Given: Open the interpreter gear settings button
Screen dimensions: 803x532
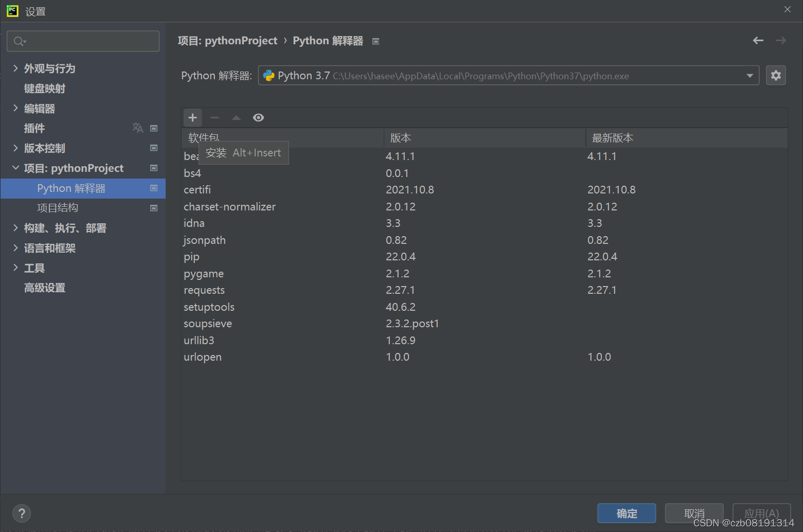Looking at the screenshot, I should pos(776,76).
